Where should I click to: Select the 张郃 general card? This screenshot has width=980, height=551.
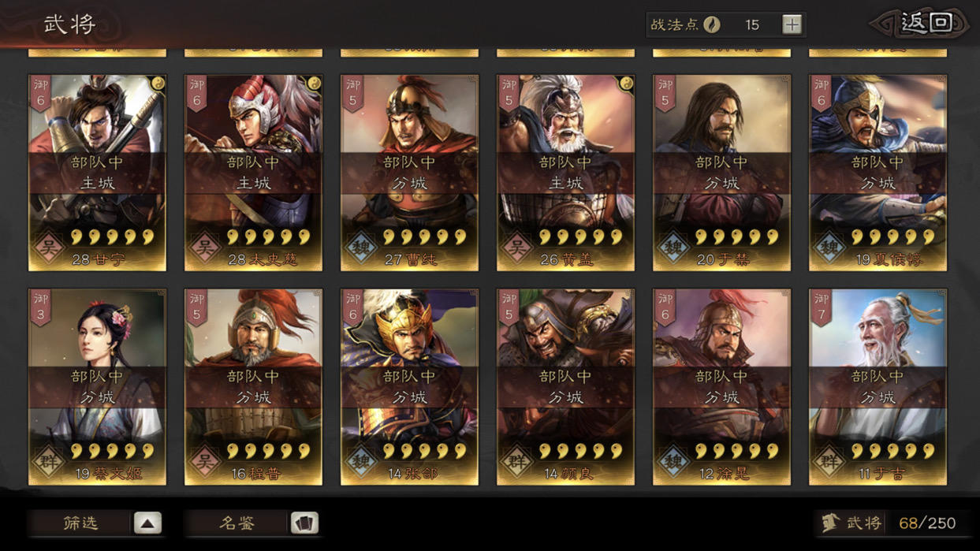coord(409,387)
